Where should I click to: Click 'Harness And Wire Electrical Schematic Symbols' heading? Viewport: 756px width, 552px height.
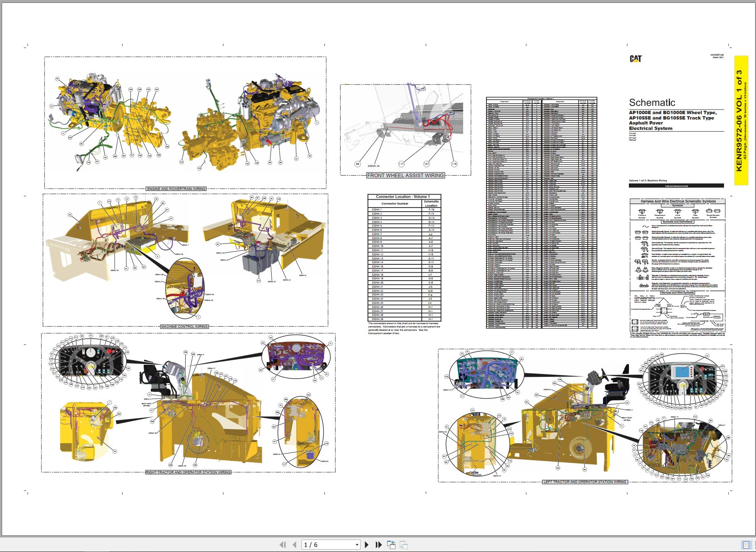[678, 201]
